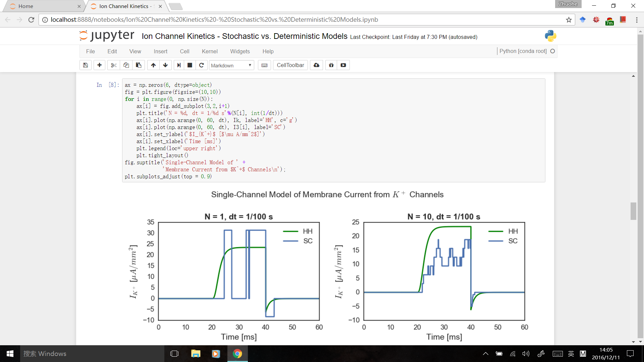Close the Ion Channel Kinetics tab
The height and width of the screenshot is (362, 644).
click(160, 6)
